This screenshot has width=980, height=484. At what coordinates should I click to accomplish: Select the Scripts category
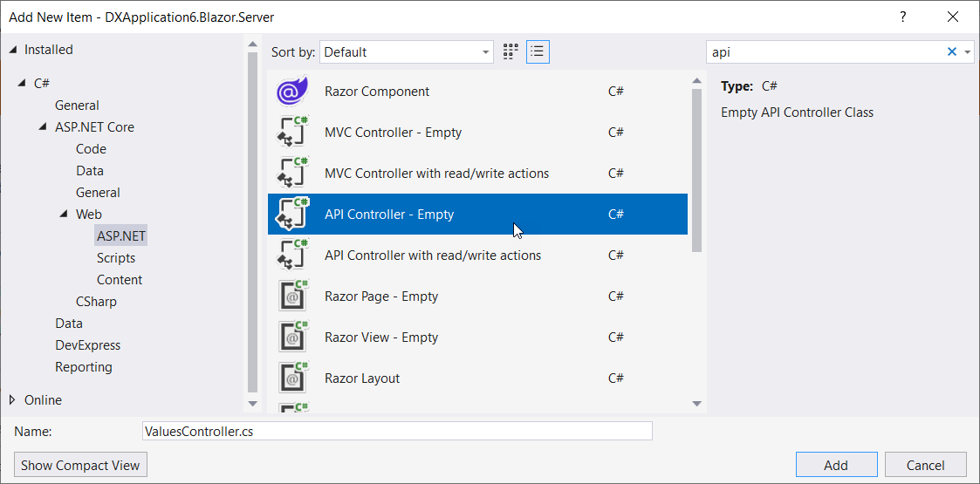pyautogui.click(x=115, y=258)
